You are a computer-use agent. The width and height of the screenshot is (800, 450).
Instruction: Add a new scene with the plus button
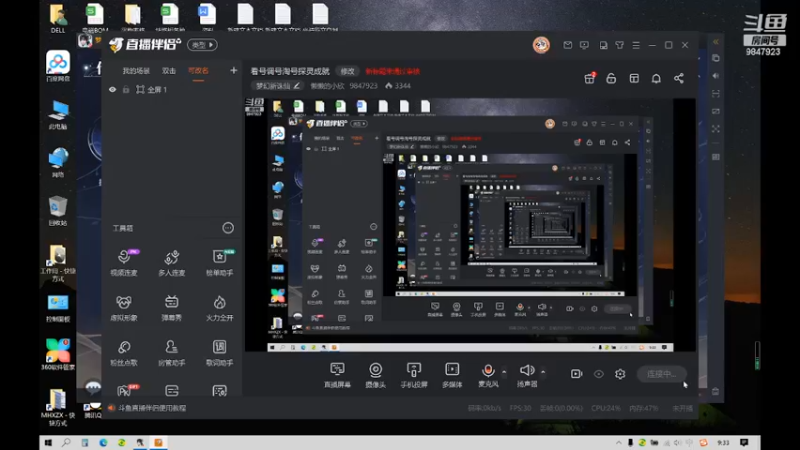[x=234, y=70]
